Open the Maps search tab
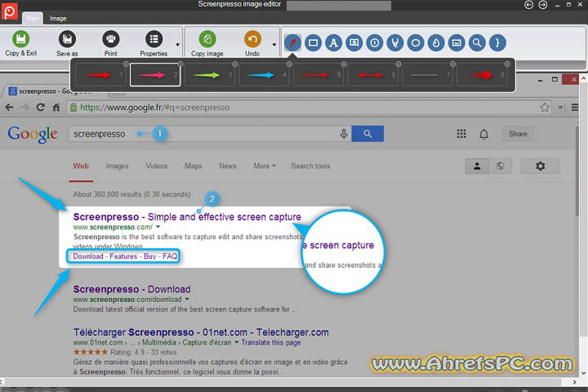This screenshot has height=392, width=588. pyautogui.click(x=193, y=166)
